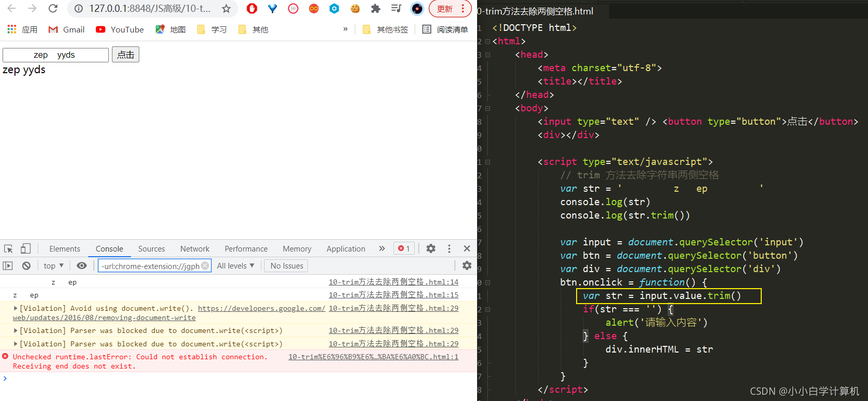868x401 pixels.
Task: Click the profile avatar icon
Action: [417, 9]
